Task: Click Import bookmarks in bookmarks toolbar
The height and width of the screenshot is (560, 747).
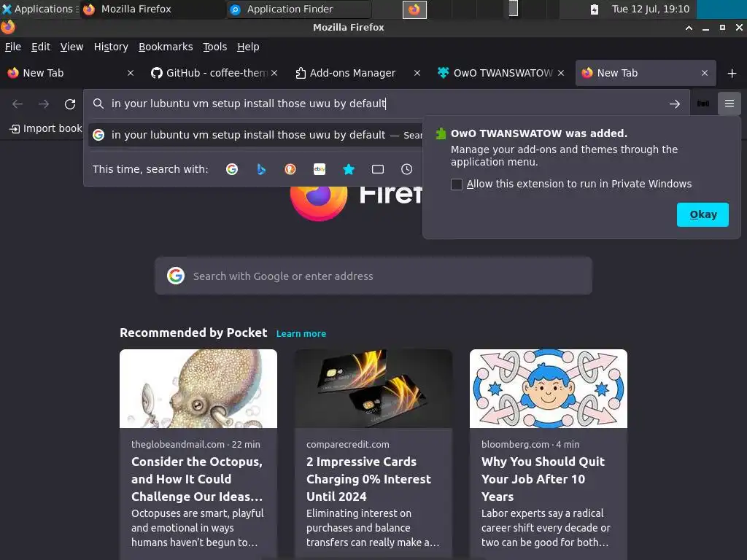Action: click(x=46, y=128)
